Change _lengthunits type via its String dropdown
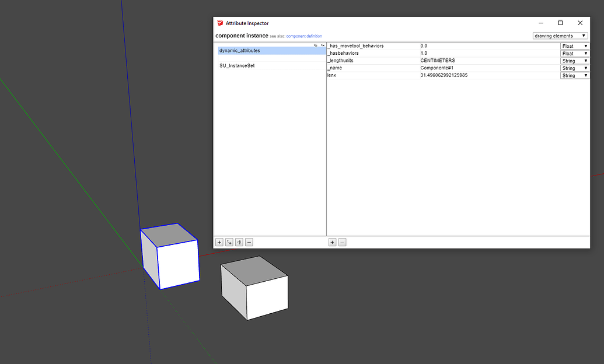 pyautogui.click(x=574, y=60)
